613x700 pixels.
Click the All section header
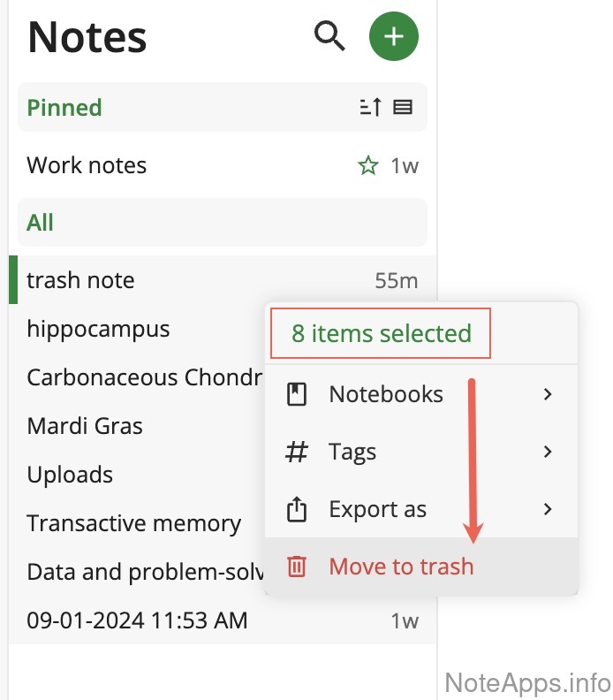click(x=41, y=223)
